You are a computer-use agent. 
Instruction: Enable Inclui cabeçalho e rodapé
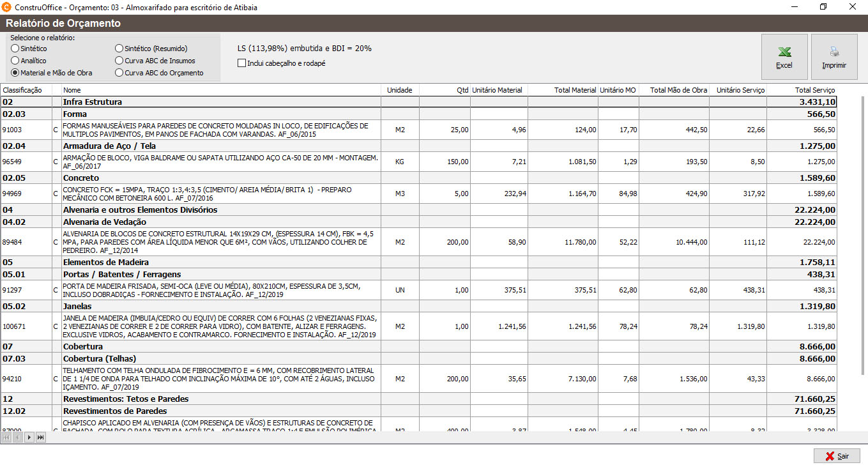[282, 63]
